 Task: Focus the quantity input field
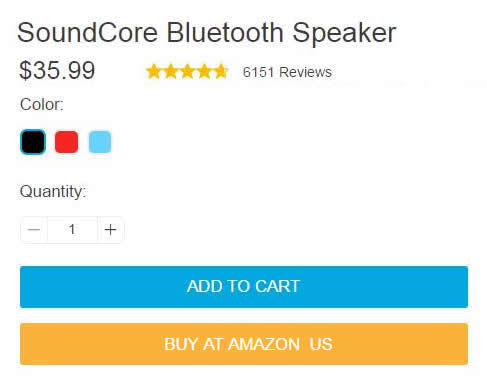[x=72, y=230]
